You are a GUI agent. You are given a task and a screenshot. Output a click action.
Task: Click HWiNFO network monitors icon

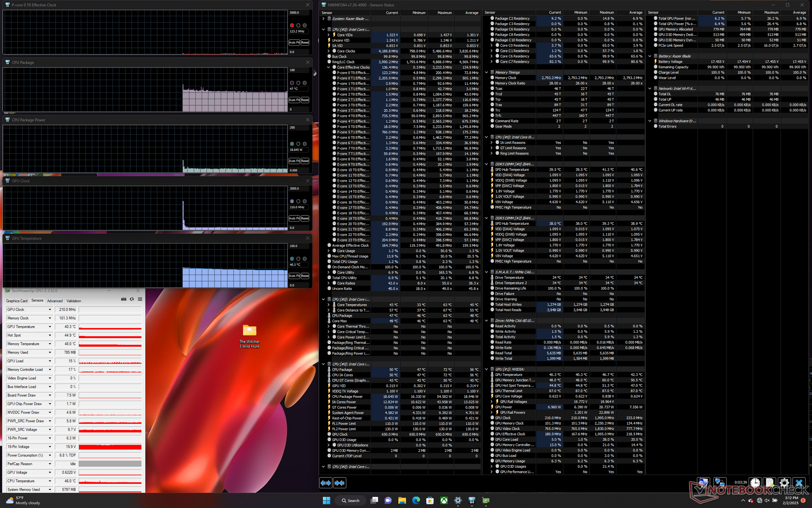[x=719, y=483]
